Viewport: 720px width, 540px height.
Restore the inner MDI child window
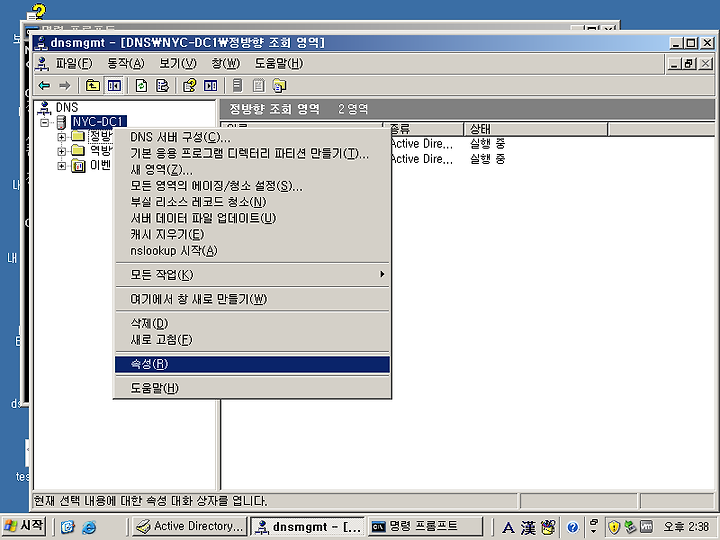[689, 63]
